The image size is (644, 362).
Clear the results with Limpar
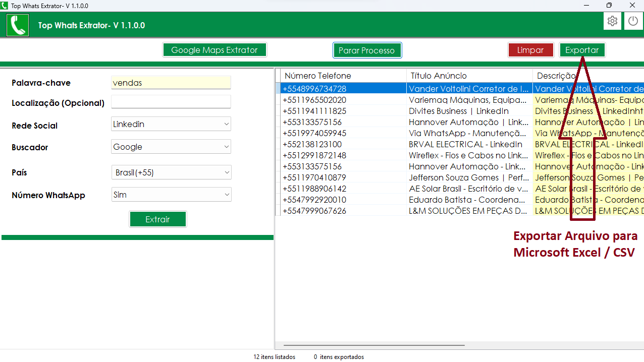click(530, 50)
